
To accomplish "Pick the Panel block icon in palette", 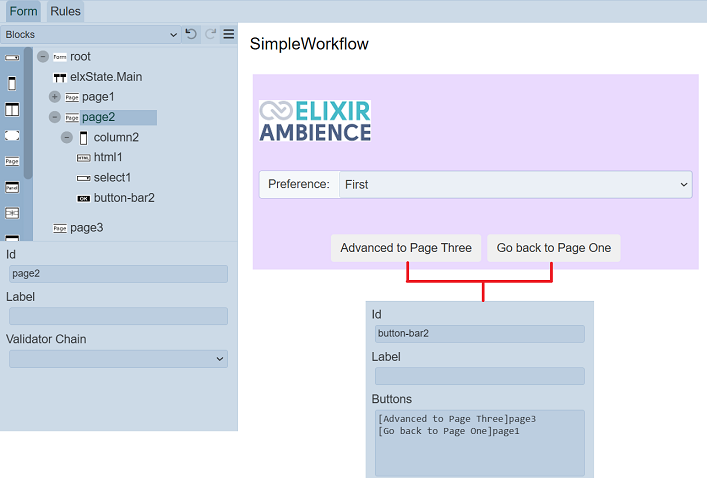I will (x=12, y=187).
